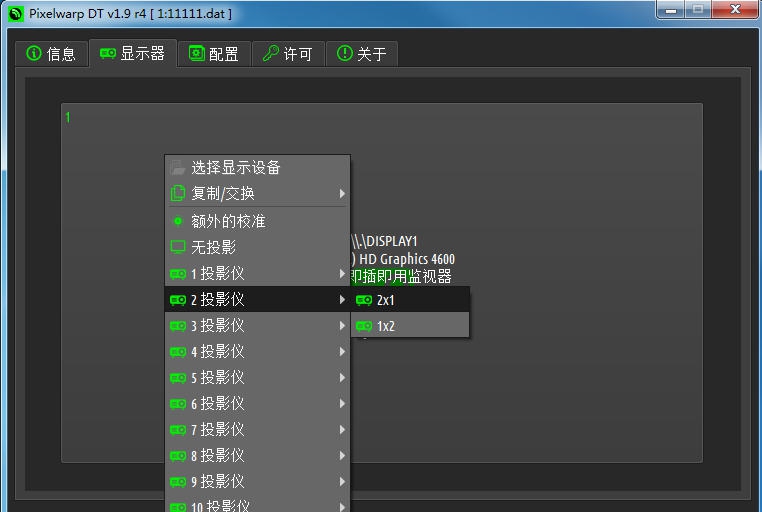Open the 1 投影仪 submenu arrow
This screenshot has width=762, height=512.
[x=342, y=274]
